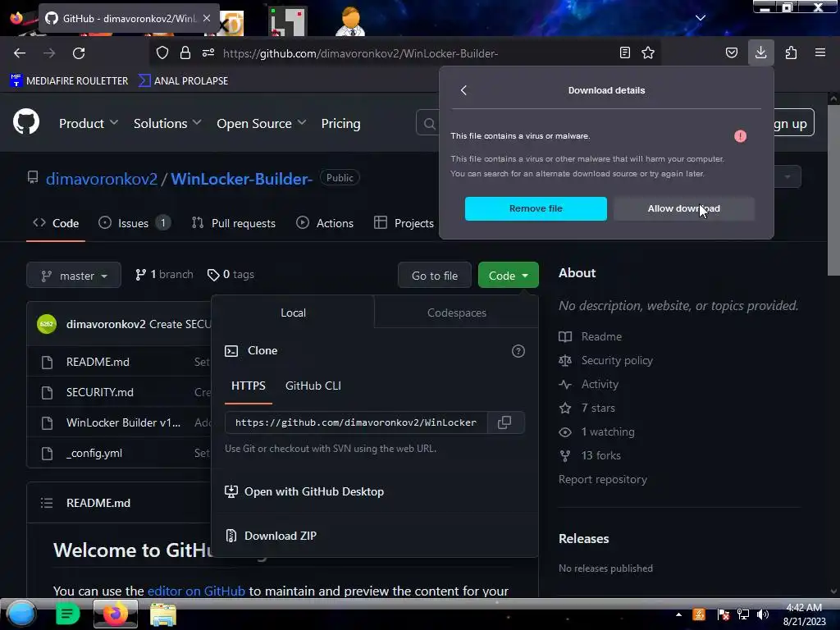Go back in the Download details panel
Image resolution: width=840 pixels, height=630 pixels.
pyautogui.click(x=464, y=90)
